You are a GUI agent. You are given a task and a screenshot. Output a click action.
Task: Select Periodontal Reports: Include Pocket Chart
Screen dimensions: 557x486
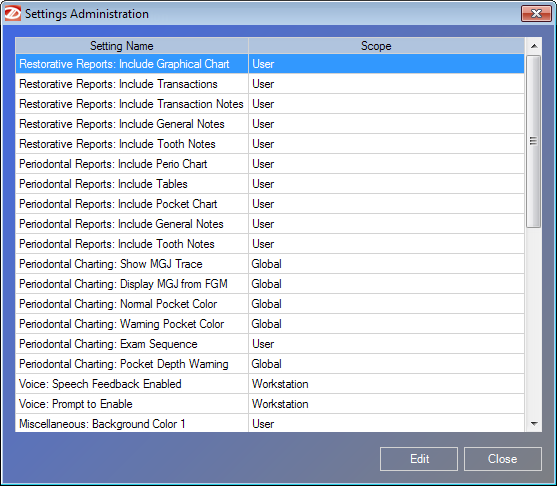270,204
